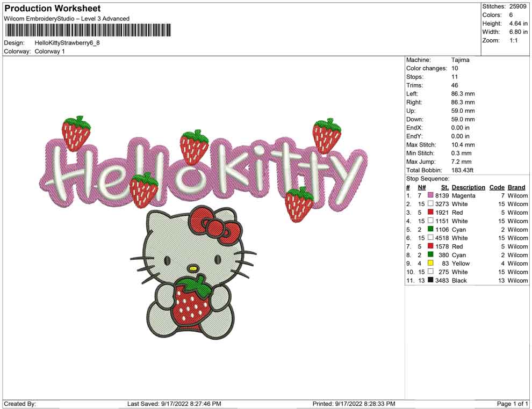
Task: Click the design name 'HelloKittyStrawberry6_8'
Action: tap(67, 43)
